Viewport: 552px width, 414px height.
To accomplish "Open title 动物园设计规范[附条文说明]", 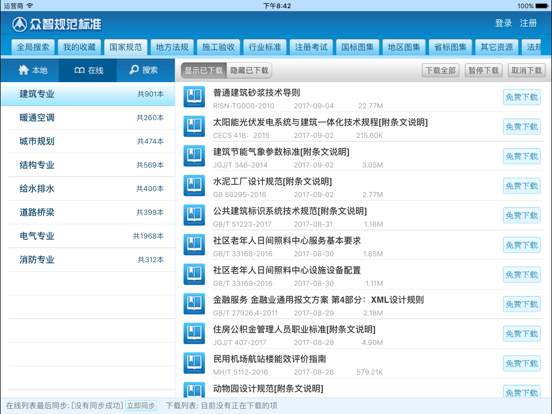I will point(268,389).
